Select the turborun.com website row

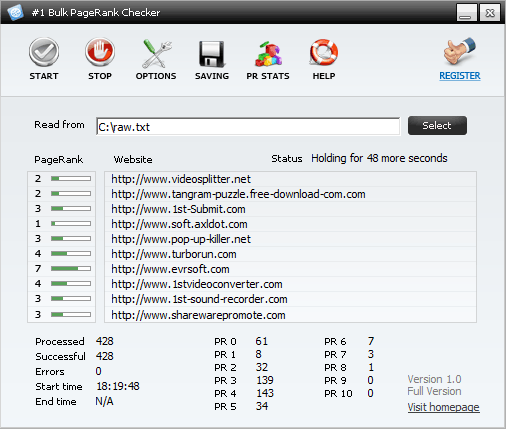290,254
